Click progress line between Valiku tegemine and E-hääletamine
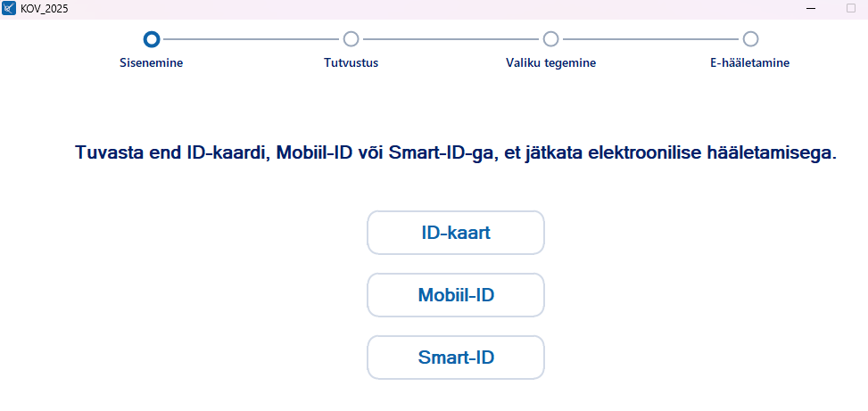 tap(651, 39)
